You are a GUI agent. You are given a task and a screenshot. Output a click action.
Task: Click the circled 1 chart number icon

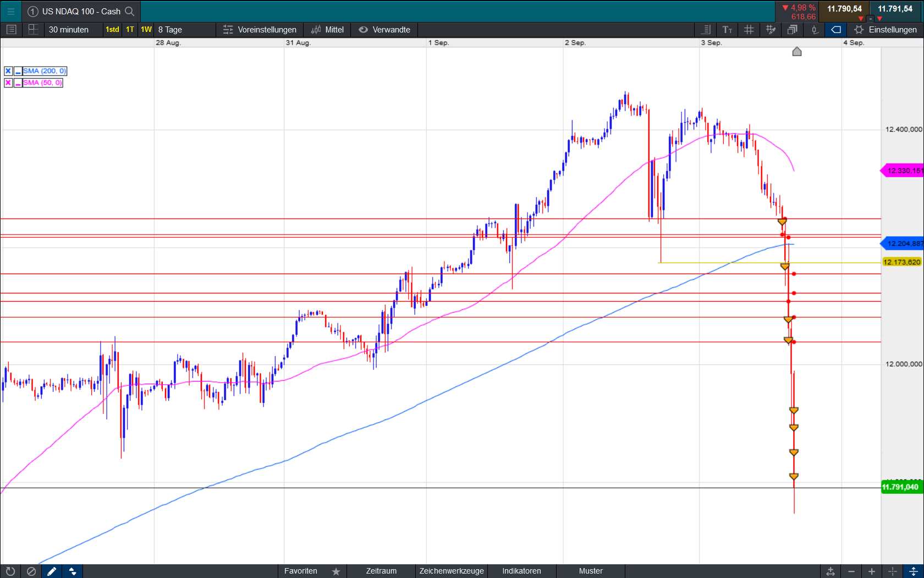[x=33, y=11]
